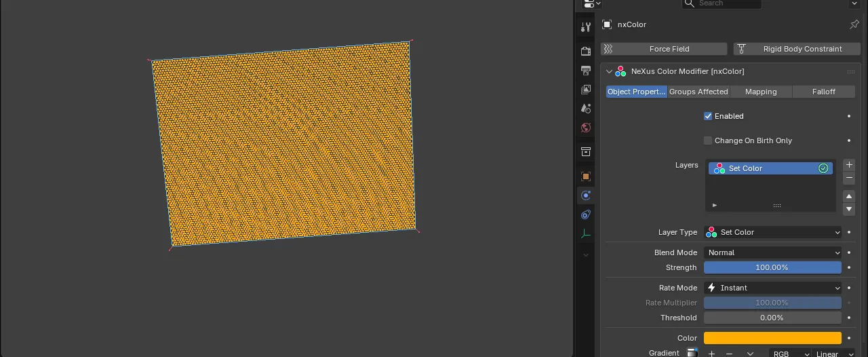Click the gradient color ramp icon

[x=692, y=354]
